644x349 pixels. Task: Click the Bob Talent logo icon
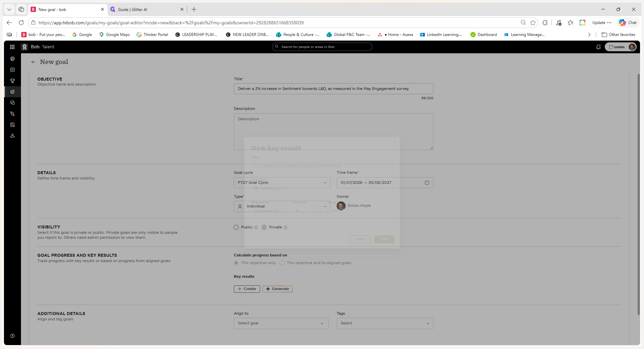click(x=24, y=47)
